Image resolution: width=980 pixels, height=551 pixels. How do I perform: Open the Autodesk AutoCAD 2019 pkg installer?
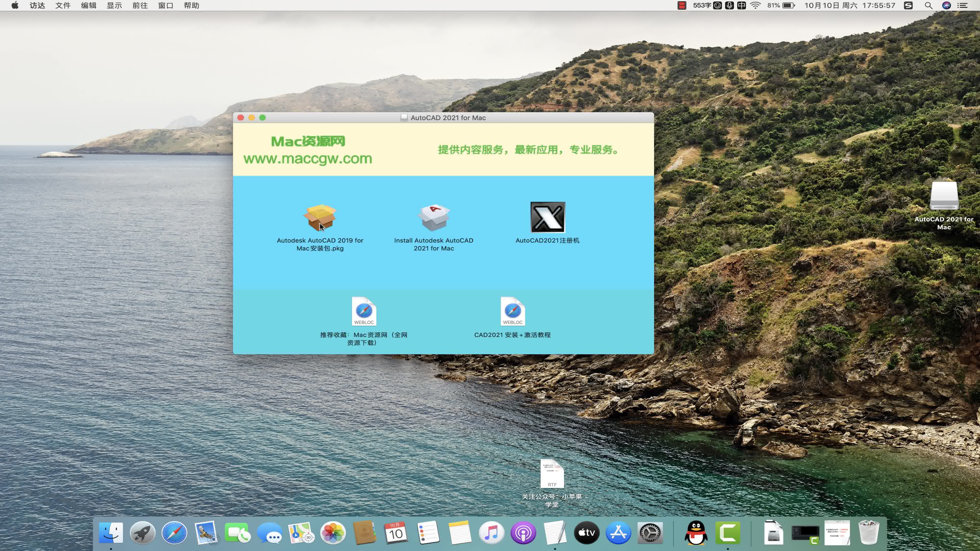(x=320, y=218)
